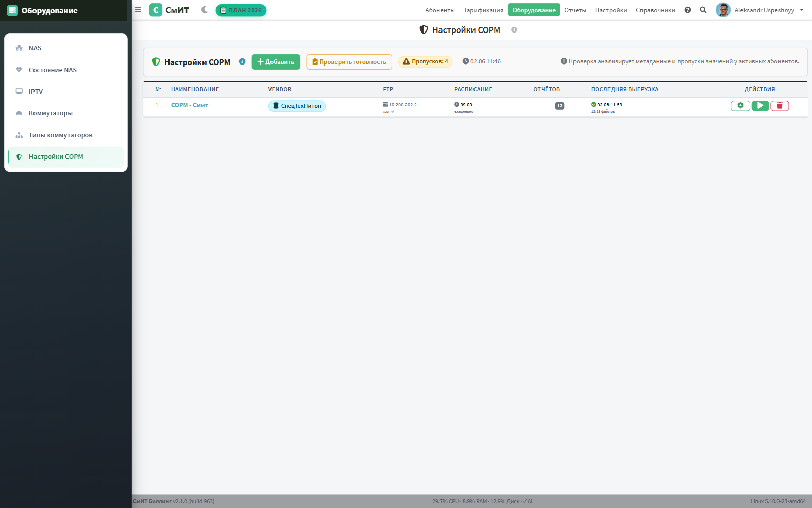The image size is (812, 508).
Task: Click Проверить готовность button
Action: click(349, 62)
